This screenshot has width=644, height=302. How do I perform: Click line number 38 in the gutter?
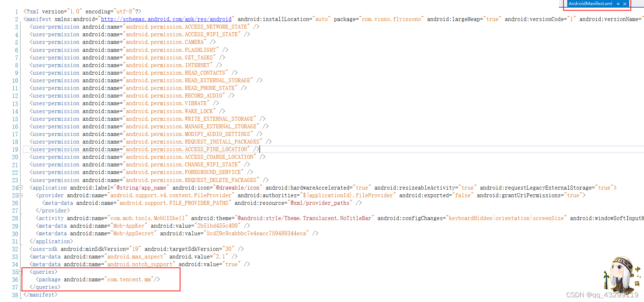tap(15, 295)
